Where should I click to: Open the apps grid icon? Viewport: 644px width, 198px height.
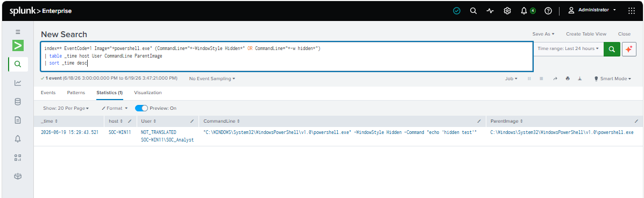coord(632,11)
